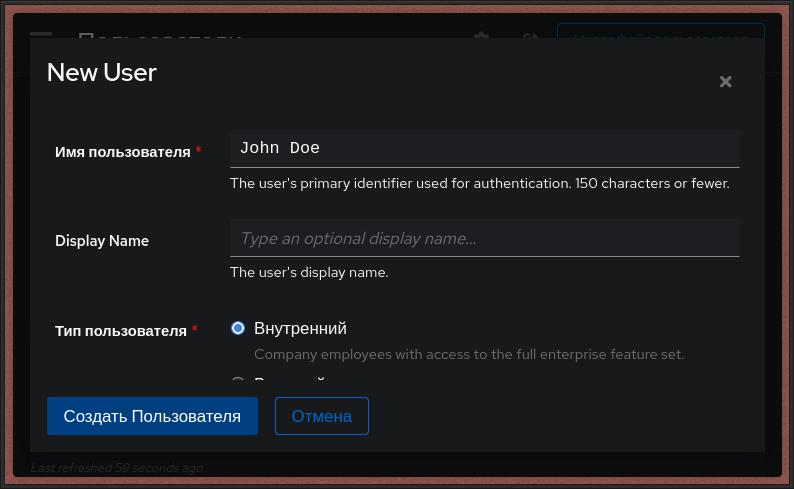Click the Отмена button
The image size is (794, 489).
[x=322, y=416]
